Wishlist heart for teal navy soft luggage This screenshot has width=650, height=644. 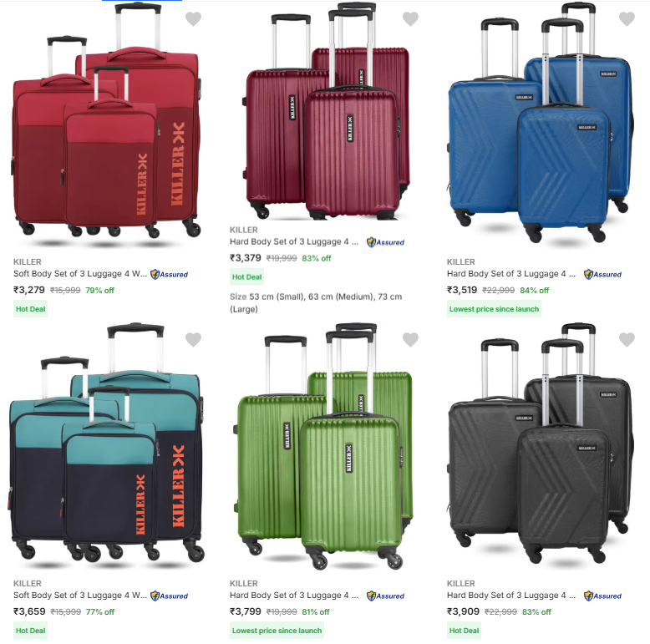coord(193,339)
